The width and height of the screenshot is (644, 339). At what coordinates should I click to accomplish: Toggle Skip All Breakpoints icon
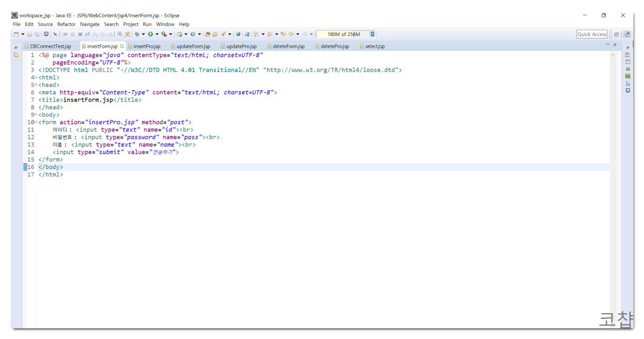pos(55,34)
